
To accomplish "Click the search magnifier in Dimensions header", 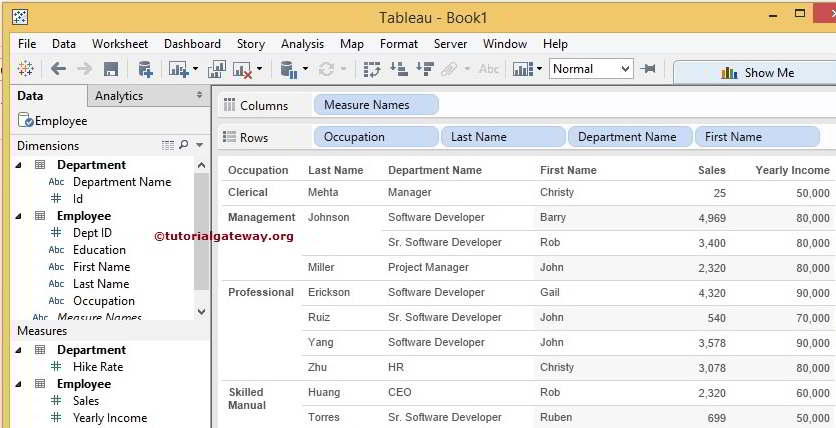I will (x=183, y=145).
